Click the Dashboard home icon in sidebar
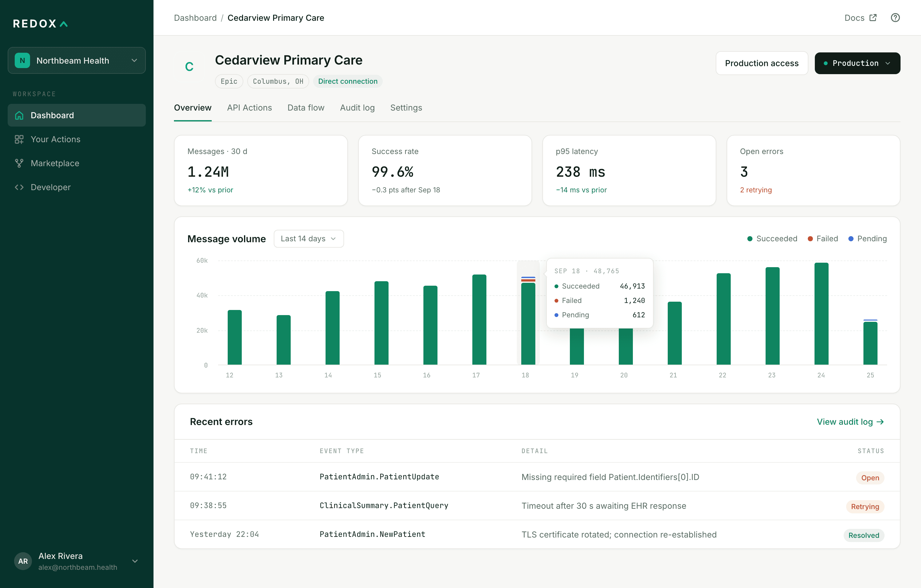The width and height of the screenshot is (921, 588). tap(19, 115)
